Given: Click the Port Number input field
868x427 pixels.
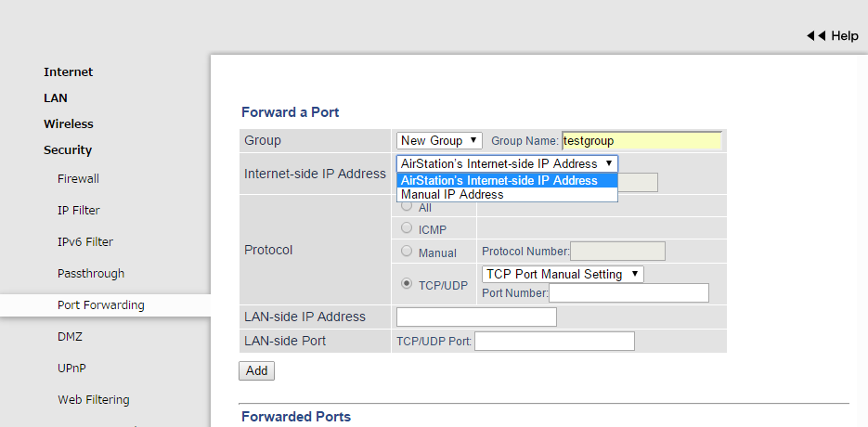Looking at the screenshot, I should tap(629, 293).
